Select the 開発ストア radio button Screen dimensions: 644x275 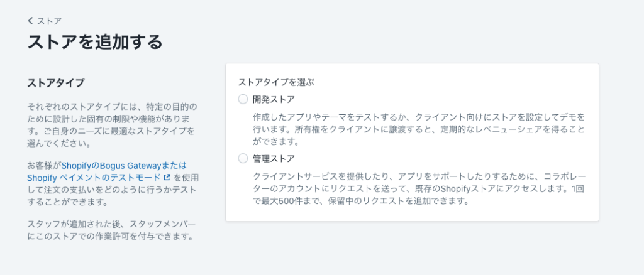[x=243, y=99]
